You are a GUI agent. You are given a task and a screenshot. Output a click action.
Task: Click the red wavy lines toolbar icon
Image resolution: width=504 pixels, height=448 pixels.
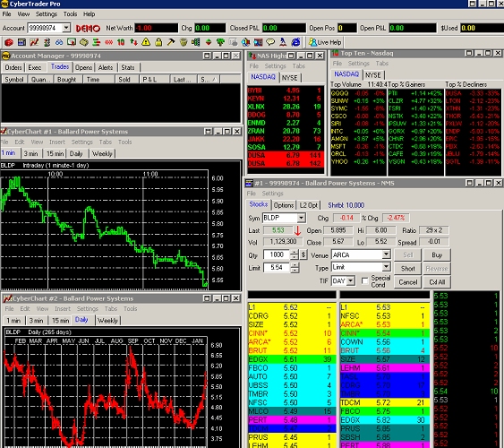[108, 42]
